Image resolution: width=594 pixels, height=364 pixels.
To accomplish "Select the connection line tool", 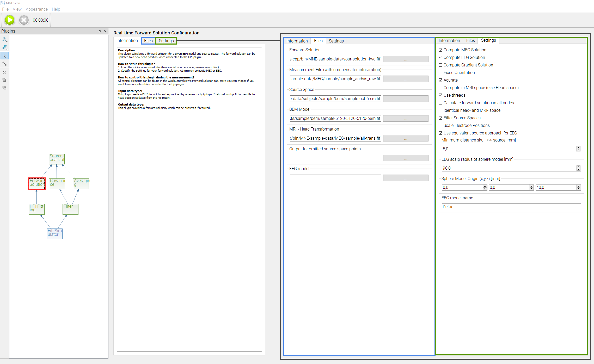I will (5, 64).
